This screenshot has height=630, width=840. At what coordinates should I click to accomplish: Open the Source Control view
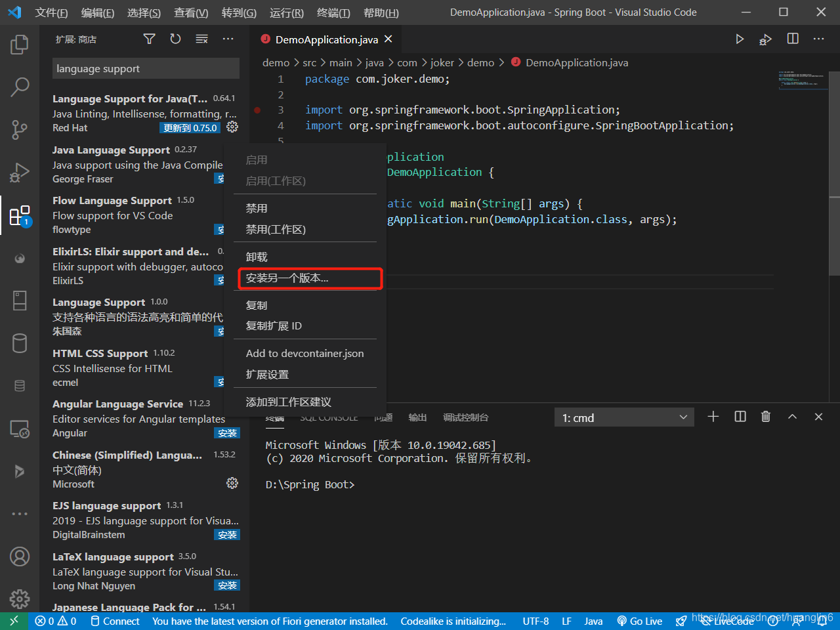[x=20, y=129]
